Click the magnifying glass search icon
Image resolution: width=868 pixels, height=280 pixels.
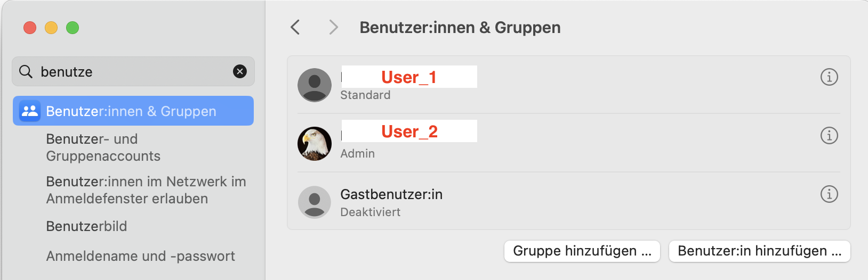click(x=26, y=71)
